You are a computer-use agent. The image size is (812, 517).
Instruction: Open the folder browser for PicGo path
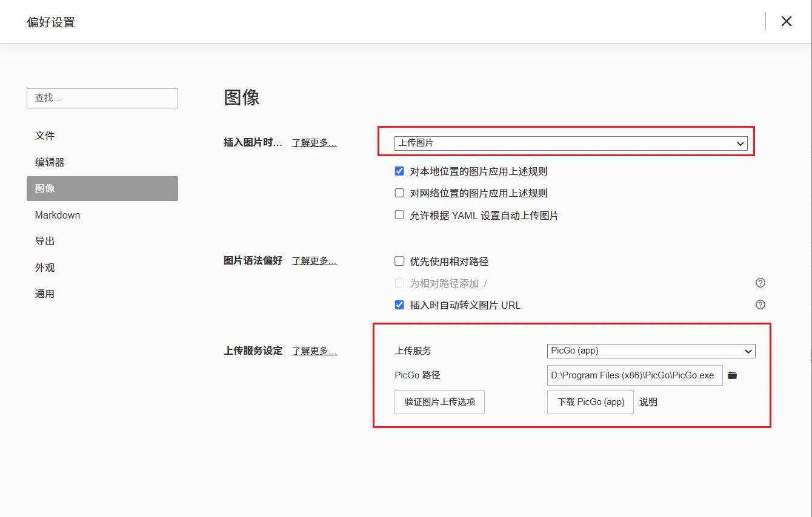(x=732, y=375)
